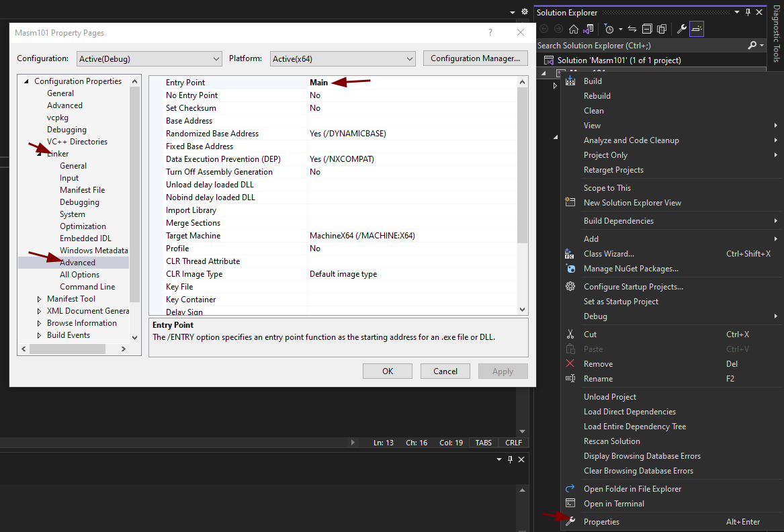Click the Switch Views icon in Solution Explorer
Image resolution: width=784 pixels, height=532 pixels.
(588, 29)
